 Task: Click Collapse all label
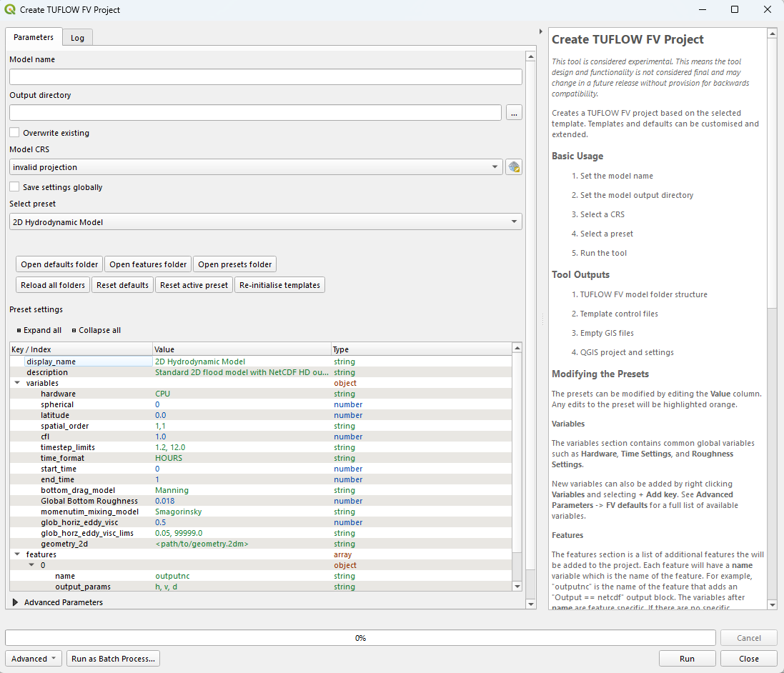tap(99, 330)
